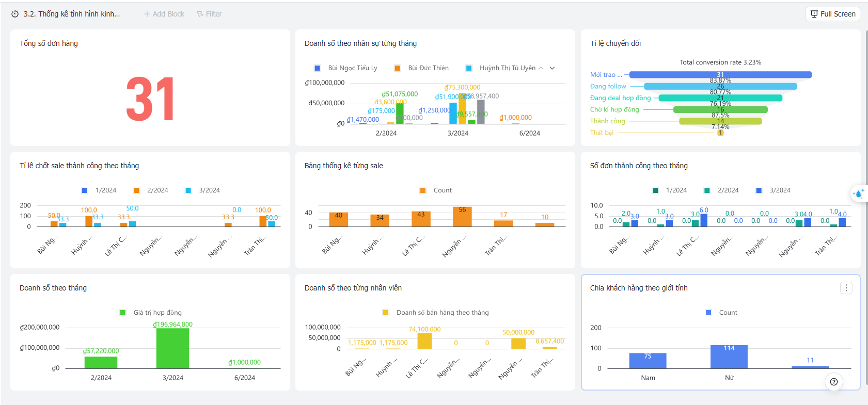The width and height of the screenshot is (868, 405).
Task: Click the Thất bại funnel stage marker
Action: 720,133
